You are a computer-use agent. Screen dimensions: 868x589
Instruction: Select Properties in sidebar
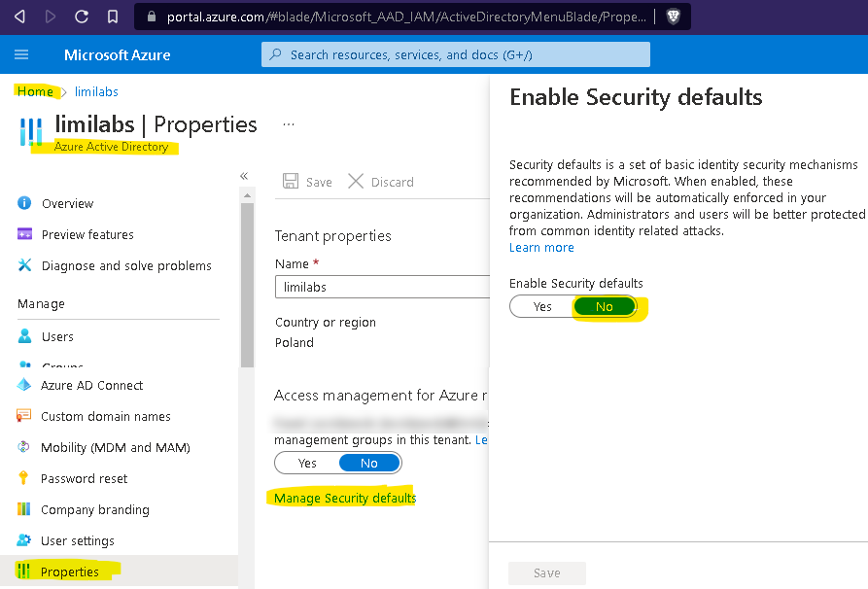click(70, 572)
